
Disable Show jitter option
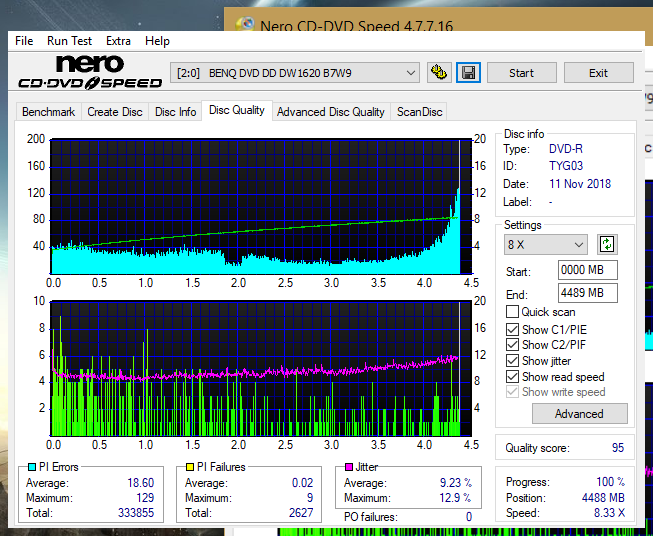(x=512, y=361)
